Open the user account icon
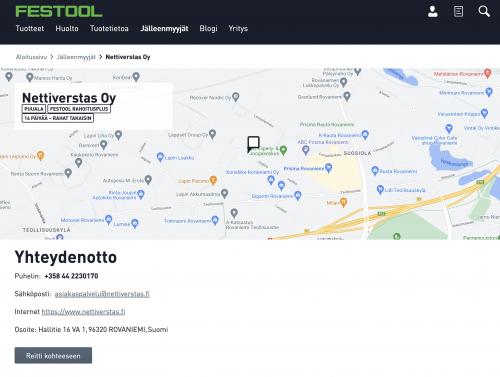The image size is (500, 377). tap(432, 11)
